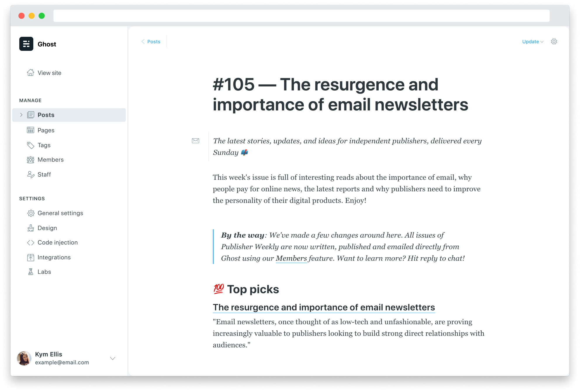This screenshot has width=580, height=392.
Task: Click the Pages calendar-style icon
Action: click(30, 130)
